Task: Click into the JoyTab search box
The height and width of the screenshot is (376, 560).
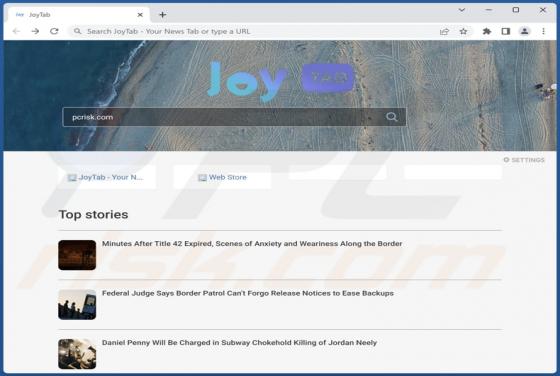Action: (234, 117)
